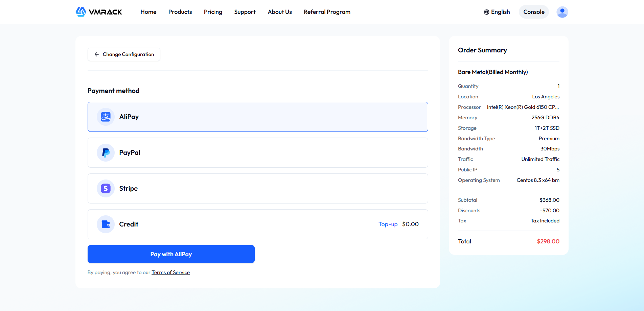Screen dimensions: 644x311
Task: Click Pay with AliPay button
Action: (x=171, y=254)
